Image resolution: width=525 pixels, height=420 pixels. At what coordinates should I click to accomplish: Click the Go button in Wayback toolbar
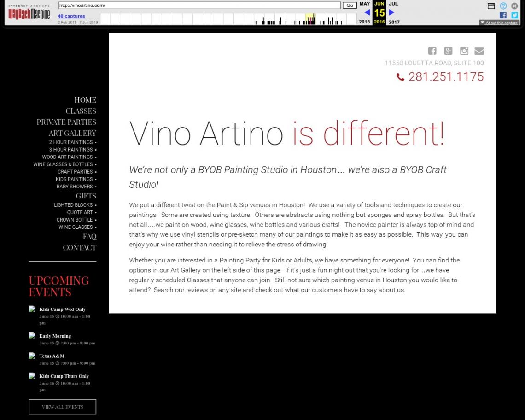pos(350,6)
